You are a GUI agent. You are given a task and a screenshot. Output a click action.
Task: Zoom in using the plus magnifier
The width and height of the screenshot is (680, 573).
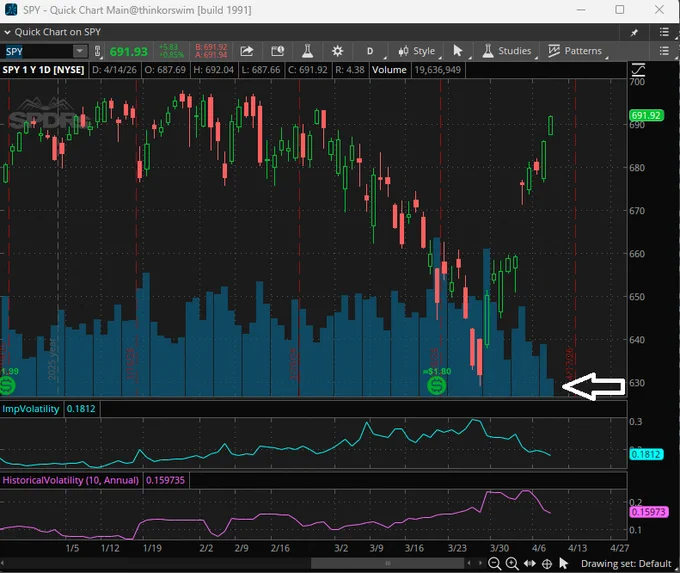(x=512, y=563)
